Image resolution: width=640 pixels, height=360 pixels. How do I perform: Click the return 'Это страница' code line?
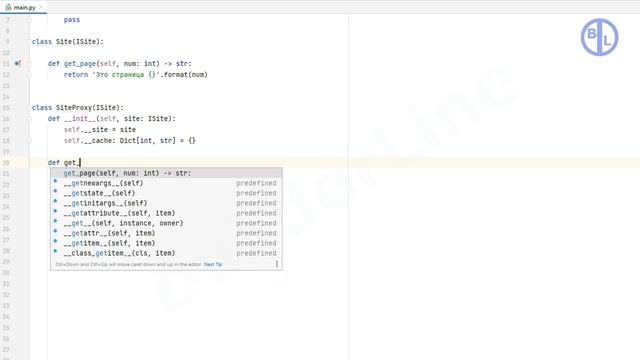pos(136,75)
